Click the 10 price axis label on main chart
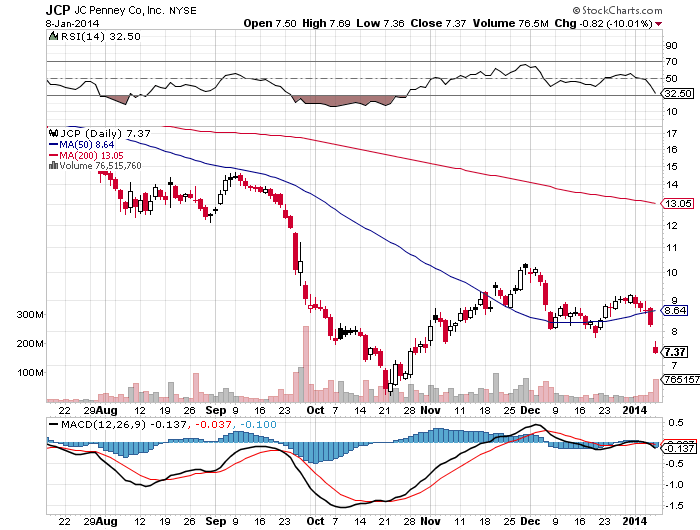Viewport: 700px width, 530px height. pyautogui.click(x=671, y=273)
